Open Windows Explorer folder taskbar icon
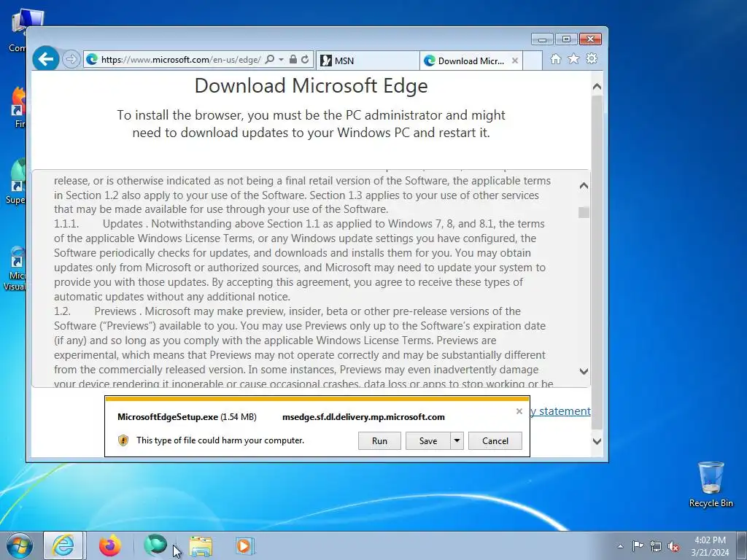The height and width of the screenshot is (560, 747). pyautogui.click(x=201, y=546)
